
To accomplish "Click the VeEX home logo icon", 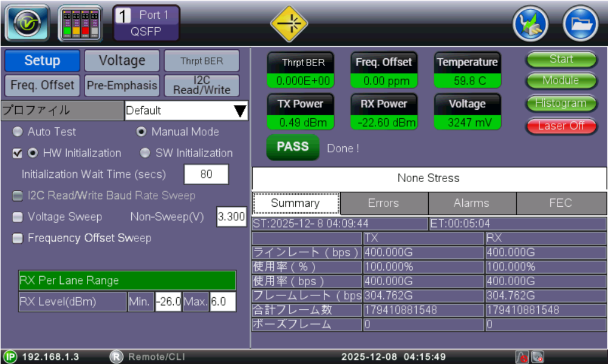I will pyautogui.click(x=27, y=22).
